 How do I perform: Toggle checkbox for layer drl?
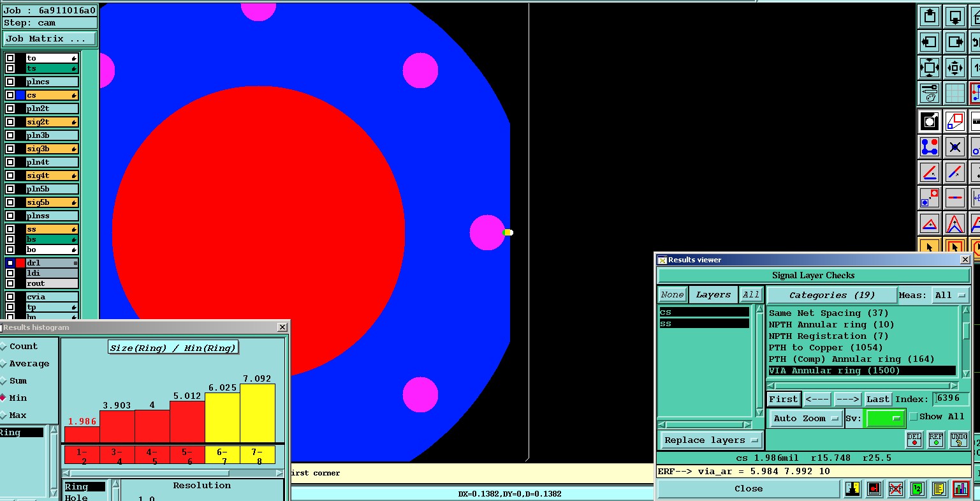tap(10, 263)
